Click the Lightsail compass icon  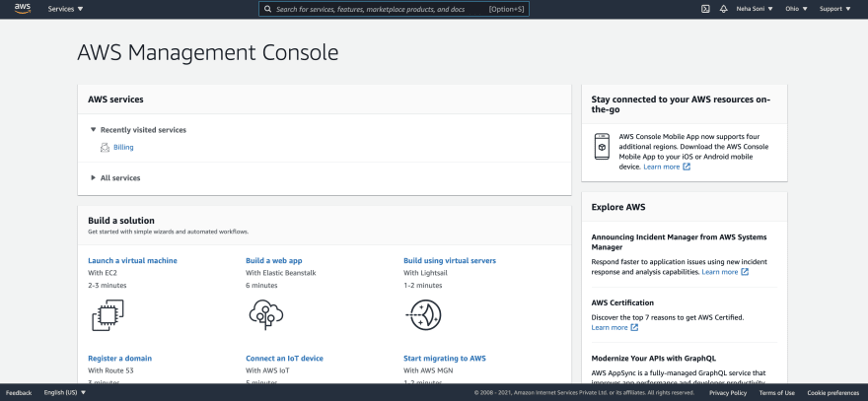[423, 314]
